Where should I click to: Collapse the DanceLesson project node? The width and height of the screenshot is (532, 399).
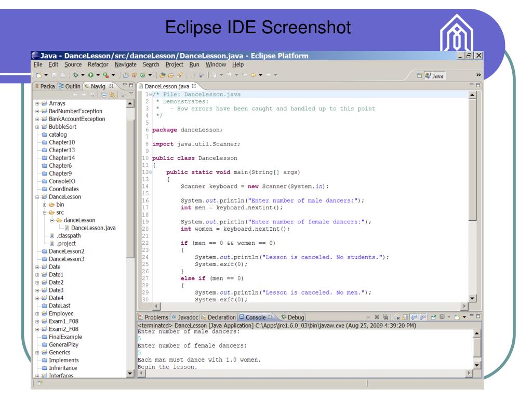click(37, 197)
